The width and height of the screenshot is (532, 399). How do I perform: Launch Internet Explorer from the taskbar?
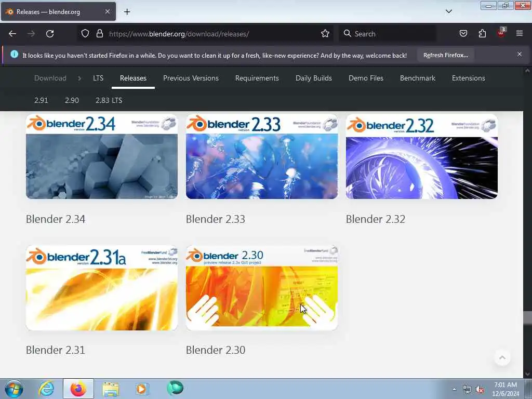(x=46, y=389)
